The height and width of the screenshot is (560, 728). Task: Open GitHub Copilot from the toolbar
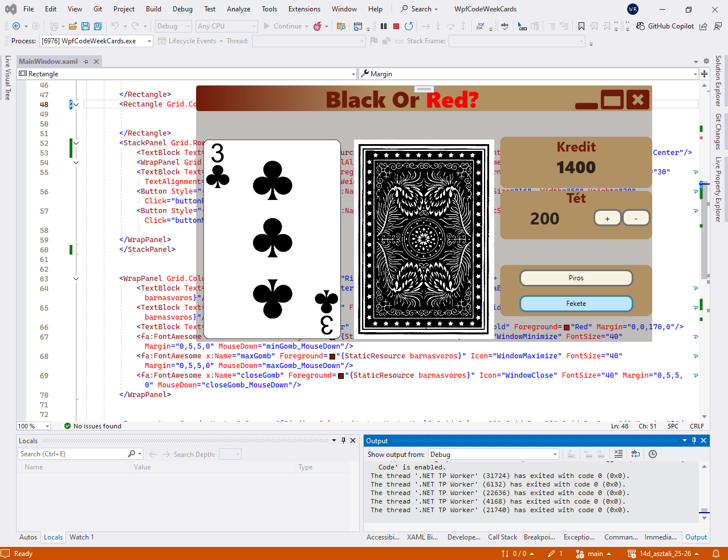click(x=665, y=26)
